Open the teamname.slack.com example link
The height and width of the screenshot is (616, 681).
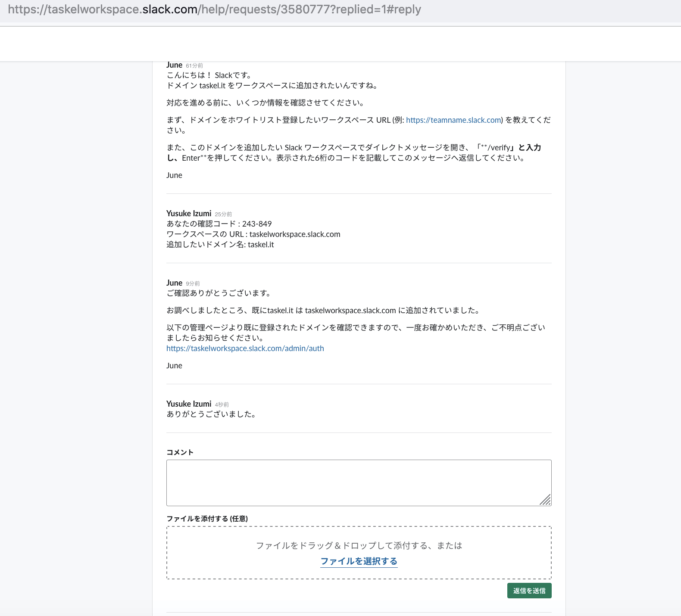pos(453,120)
